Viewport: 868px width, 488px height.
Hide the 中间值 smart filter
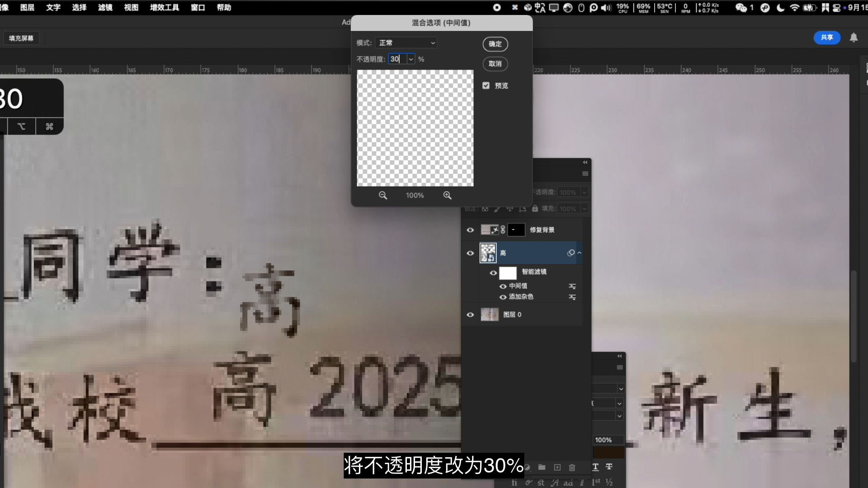(x=503, y=286)
